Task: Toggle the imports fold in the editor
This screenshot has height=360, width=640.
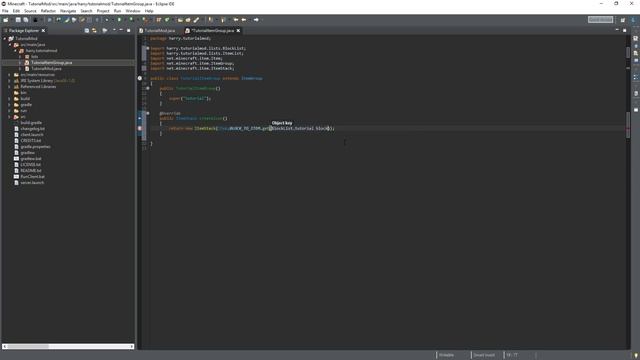Action: click(x=148, y=48)
